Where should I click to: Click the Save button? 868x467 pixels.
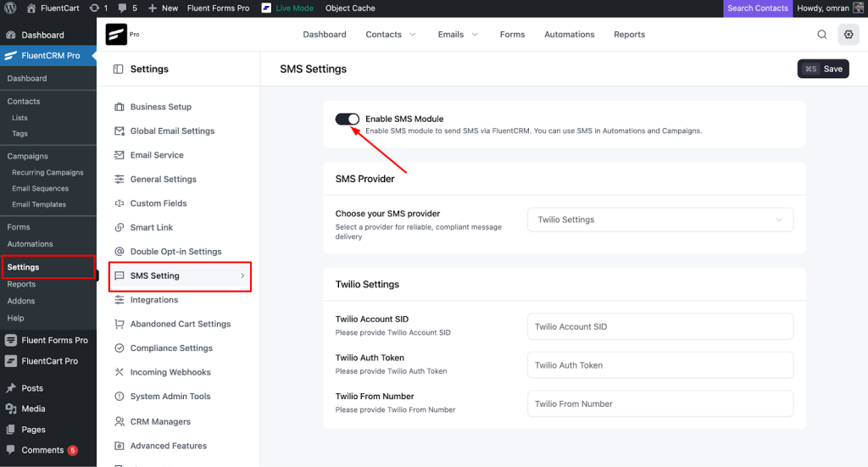click(x=823, y=69)
